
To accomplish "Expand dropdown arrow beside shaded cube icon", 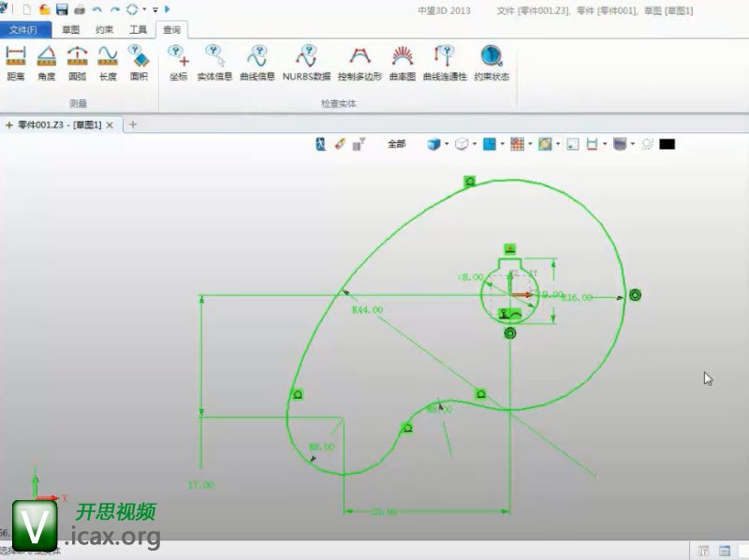I will (x=447, y=144).
